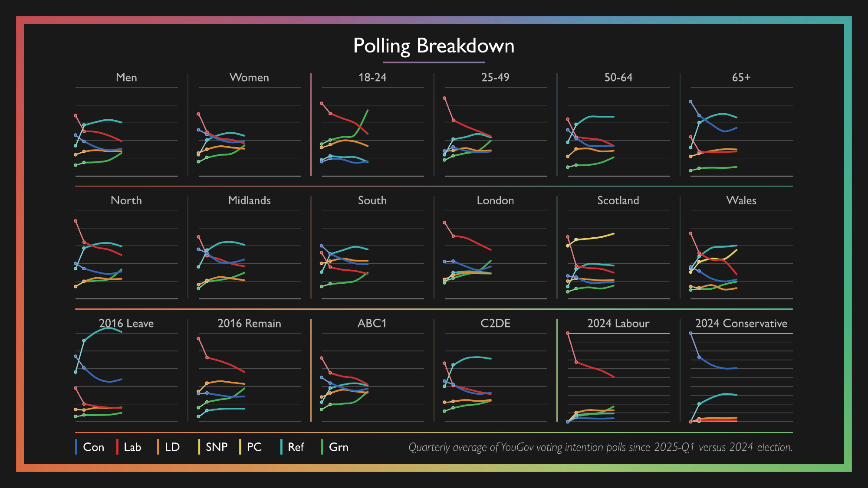The height and width of the screenshot is (488, 868).
Task: Click the teal Ref legend color bar
Action: tap(281, 447)
